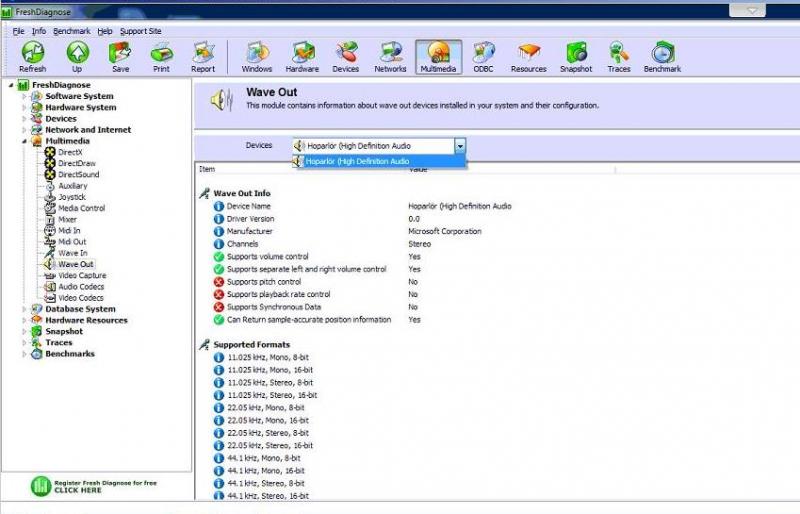The width and height of the screenshot is (800, 514).
Task: Click the Print toolbar icon
Action: click(161, 56)
